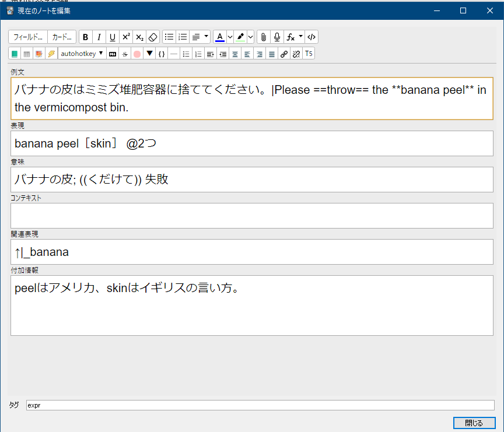Click the justify text icon
Image resolution: width=504 pixels, height=432 pixels.
[272, 54]
